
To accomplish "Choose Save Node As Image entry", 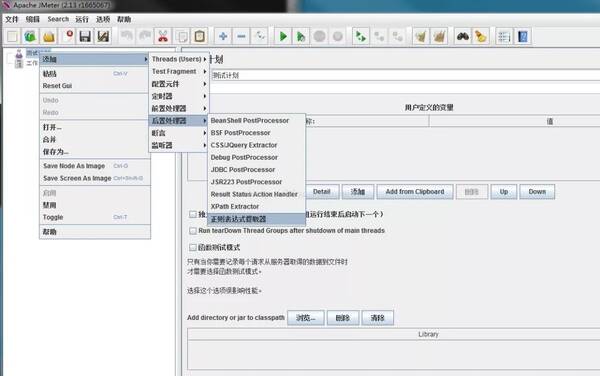I will coord(95,166).
